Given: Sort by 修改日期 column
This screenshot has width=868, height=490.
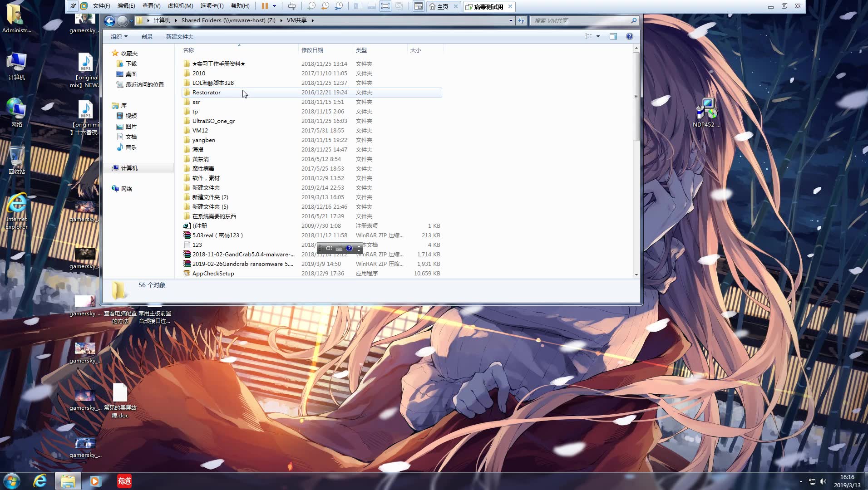Looking at the screenshot, I should pyautogui.click(x=326, y=50).
